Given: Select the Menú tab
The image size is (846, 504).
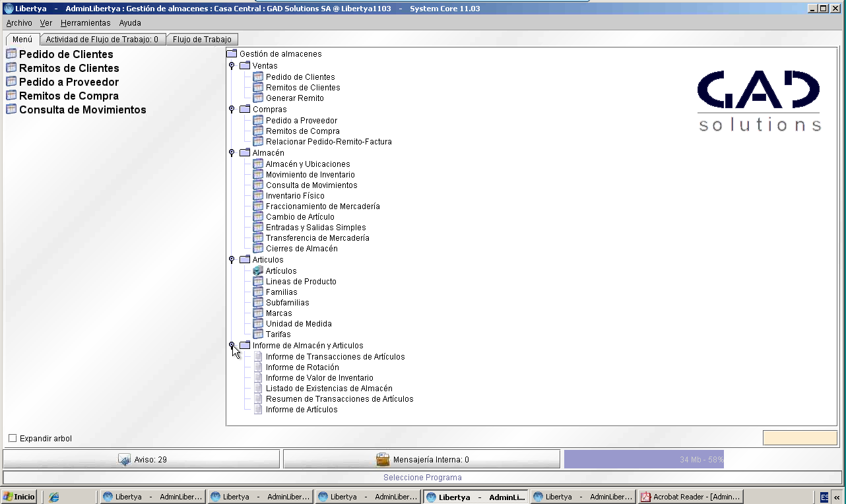Looking at the screenshot, I should coord(22,40).
